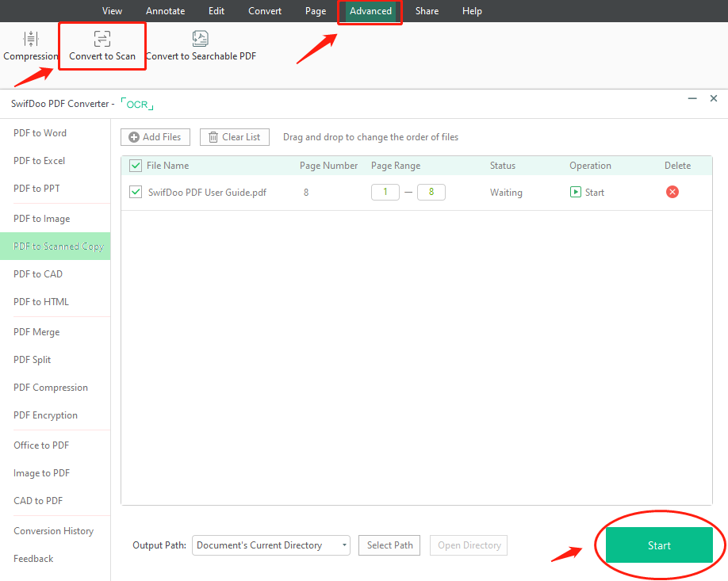Click the Open Directory button
Viewport: 728px width, 581px height.
tap(469, 545)
